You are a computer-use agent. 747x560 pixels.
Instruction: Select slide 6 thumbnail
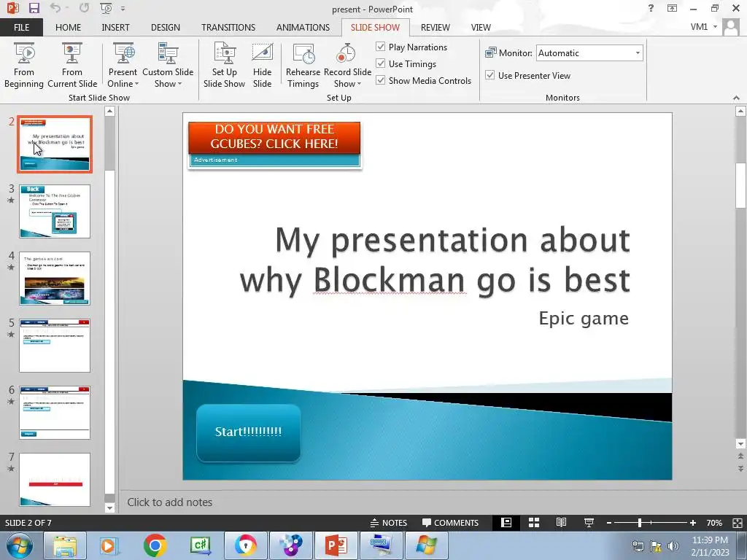(55, 413)
